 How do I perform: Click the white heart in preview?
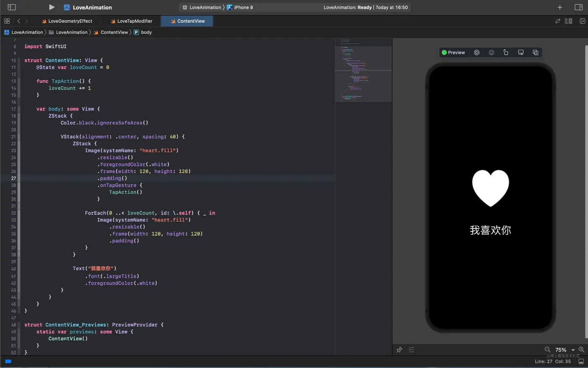[491, 188]
